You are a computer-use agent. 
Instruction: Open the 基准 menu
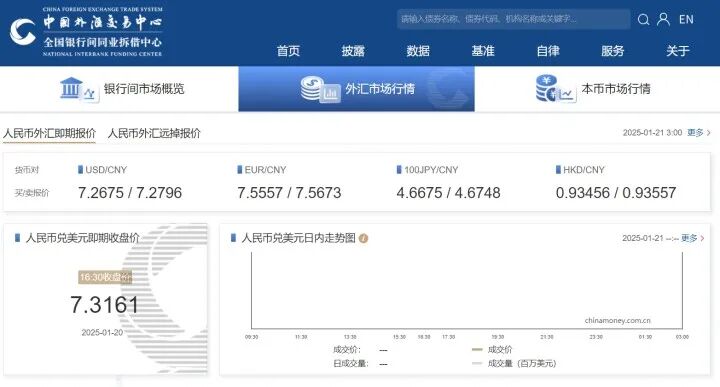click(483, 50)
